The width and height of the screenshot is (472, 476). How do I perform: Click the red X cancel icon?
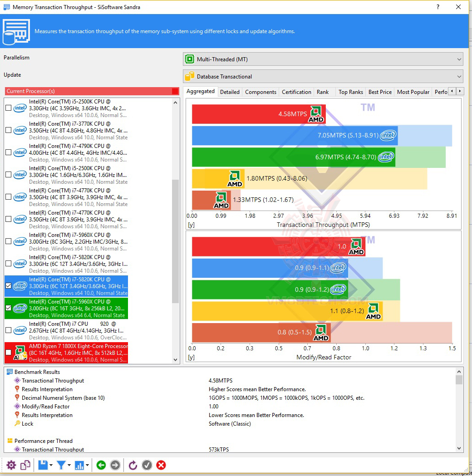[161, 465]
